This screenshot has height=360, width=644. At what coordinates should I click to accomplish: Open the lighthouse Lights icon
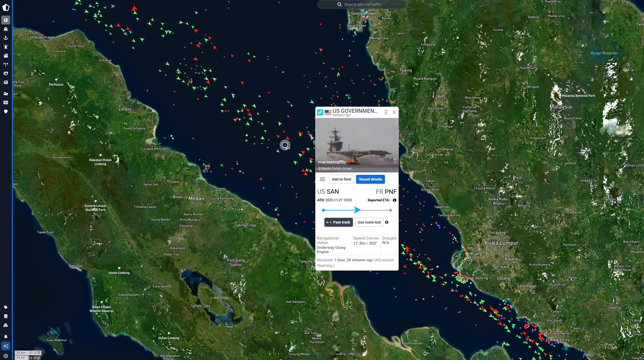click(6, 47)
